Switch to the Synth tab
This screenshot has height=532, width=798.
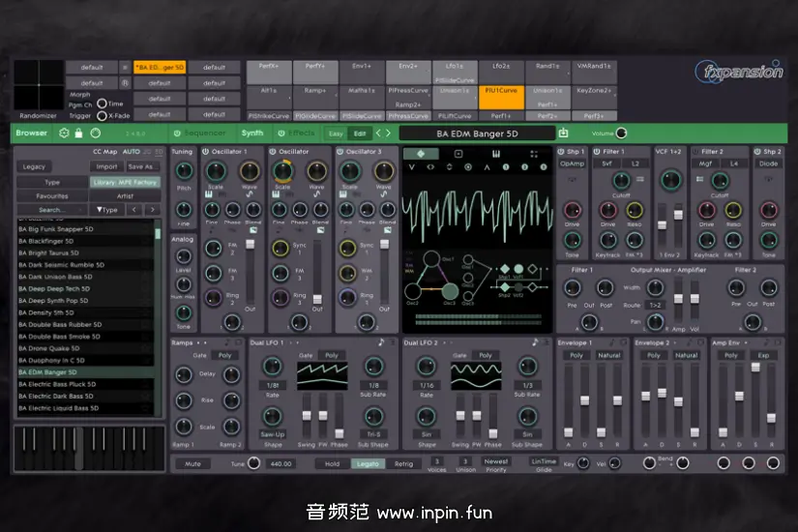click(x=251, y=133)
